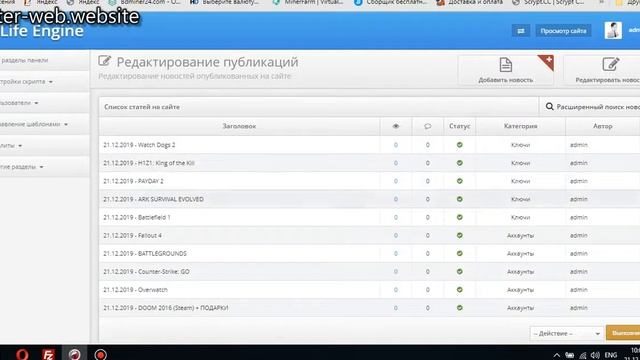Click the pencil icon above Редактировать новость
This screenshot has width=640, height=360.
point(611,64)
